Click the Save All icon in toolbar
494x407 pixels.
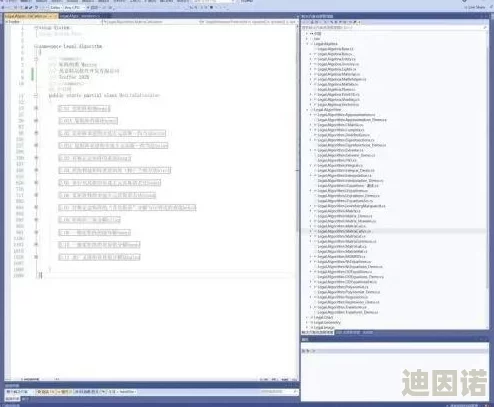coord(30,7)
